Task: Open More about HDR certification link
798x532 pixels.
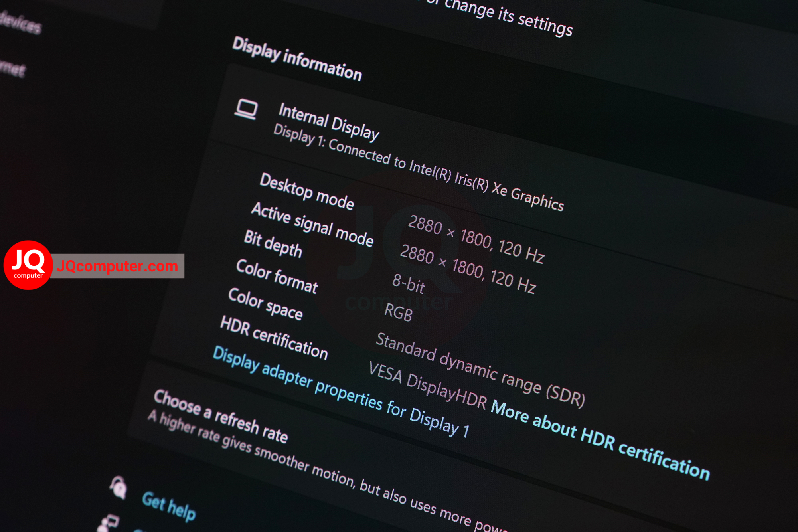Action: click(x=600, y=439)
